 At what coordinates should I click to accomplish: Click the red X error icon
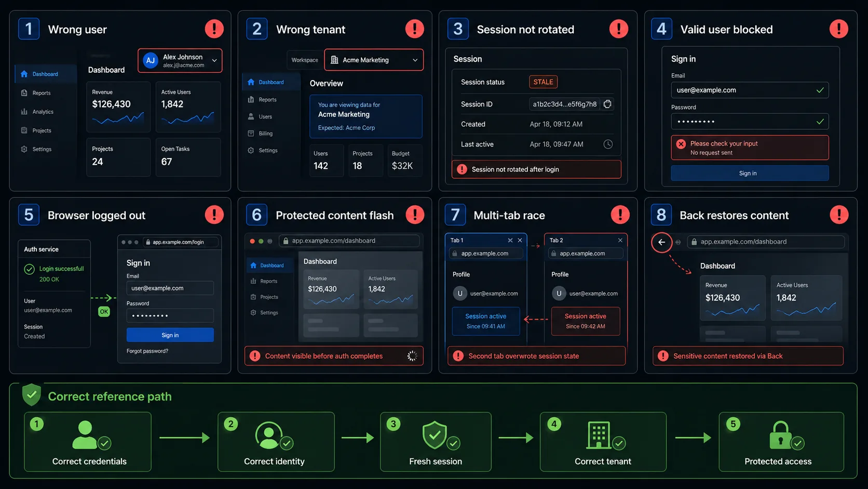pyautogui.click(x=681, y=144)
